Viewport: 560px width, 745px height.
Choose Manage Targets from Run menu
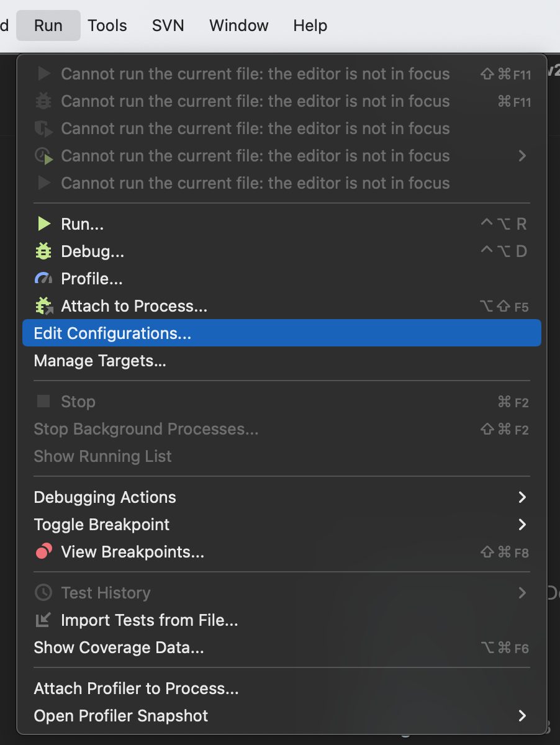(100, 361)
